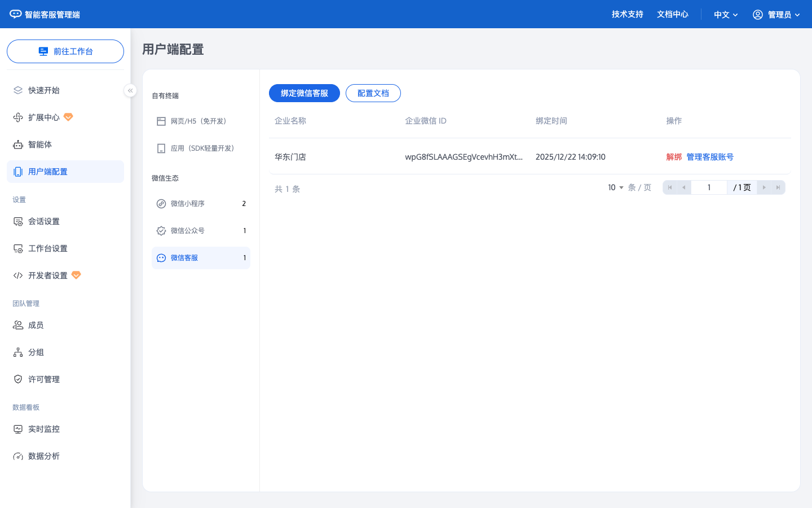Open the 10 条/页 page size dropdown
The width and height of the screenshot is (812, 508).
(616, 187)
